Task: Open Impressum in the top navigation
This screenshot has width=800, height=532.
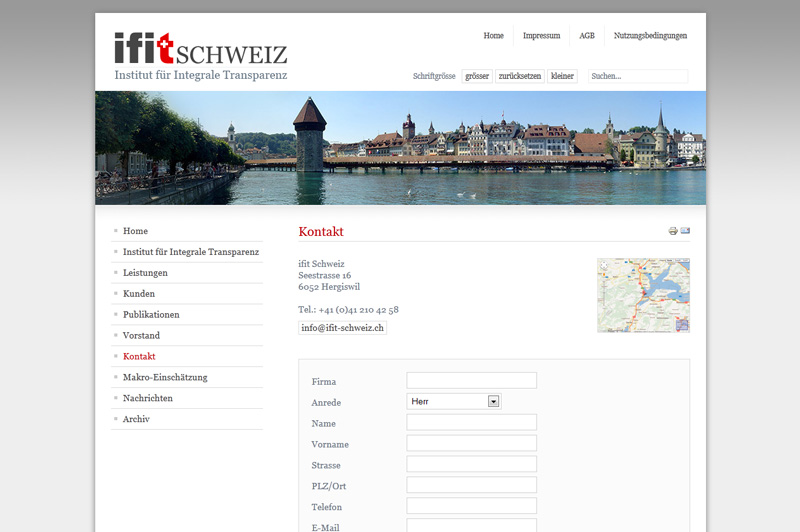Action: (x=541, y=36)
